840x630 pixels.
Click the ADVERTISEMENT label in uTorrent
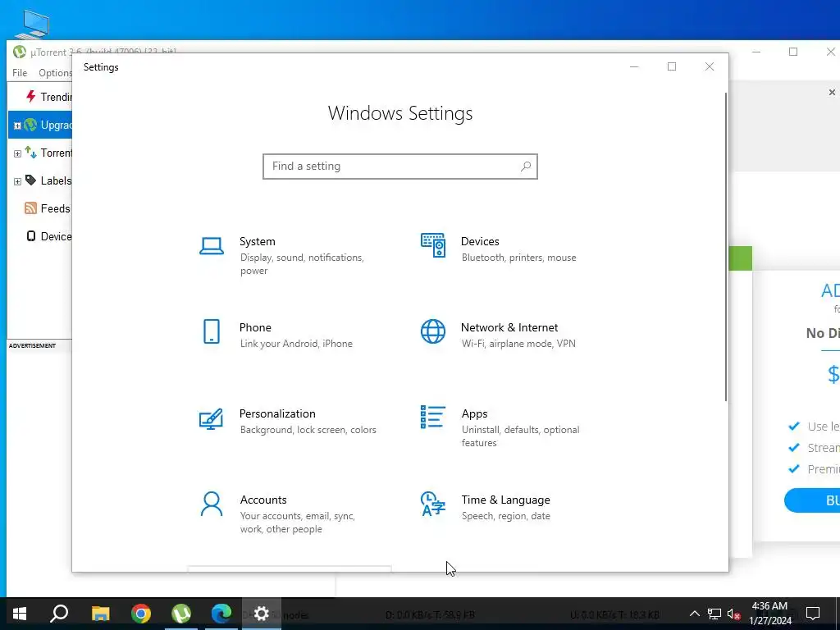tap(32, 345)
